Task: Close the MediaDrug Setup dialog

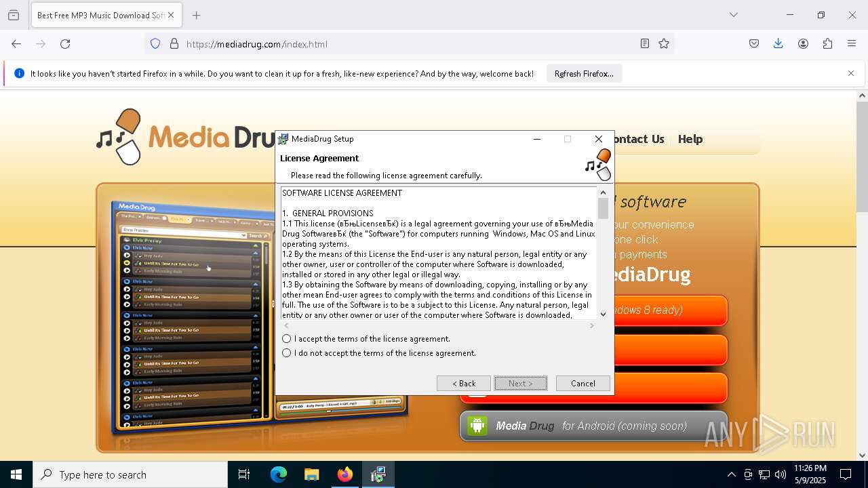Action: [599, 139]
